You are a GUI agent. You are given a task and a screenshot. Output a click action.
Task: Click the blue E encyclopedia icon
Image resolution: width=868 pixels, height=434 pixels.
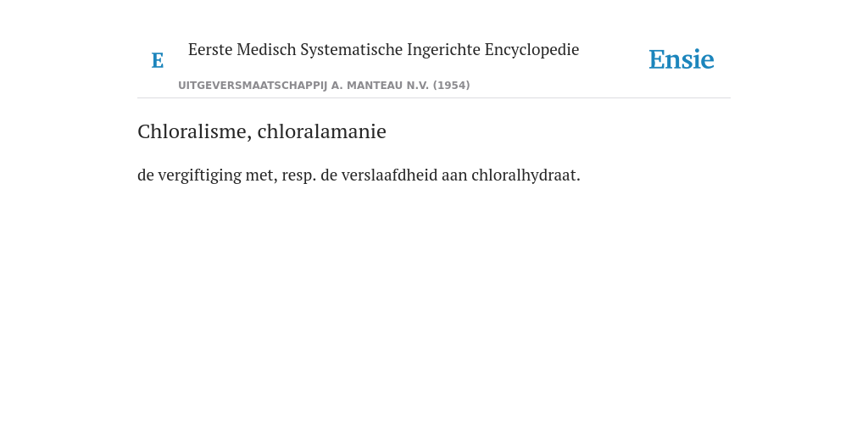157,60
